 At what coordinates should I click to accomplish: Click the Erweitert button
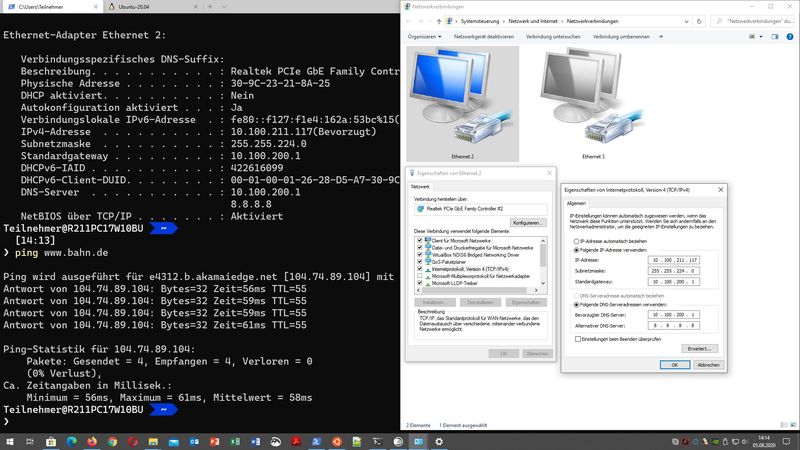[699, 349]
